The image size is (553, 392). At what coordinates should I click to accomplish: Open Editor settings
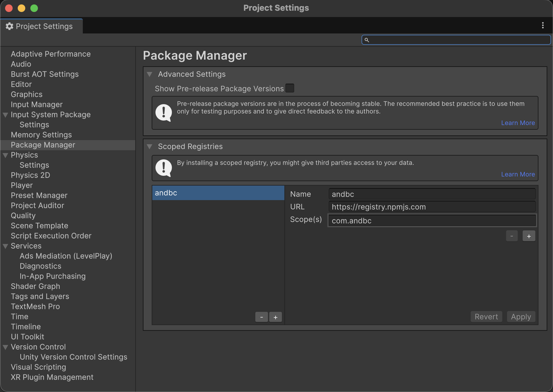point(21,84)
